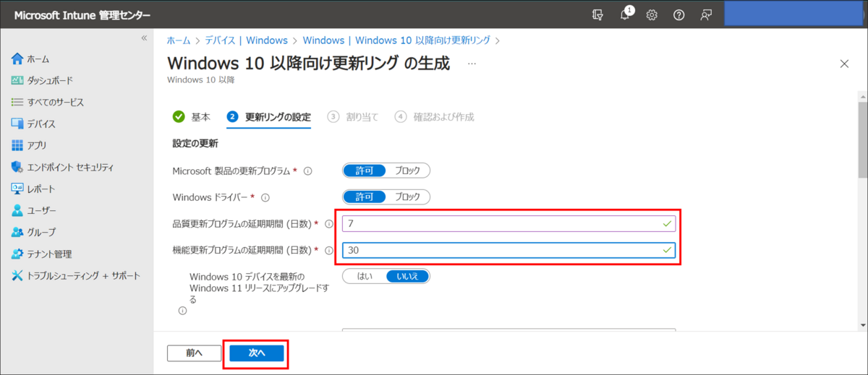Click the 品質更新プログラムの延期期間 input field

click(509, 224)
